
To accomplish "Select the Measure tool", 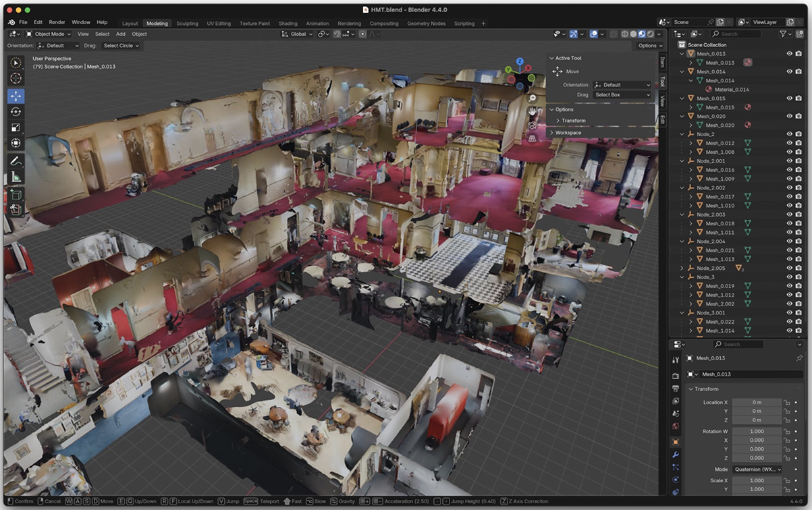I will click(16, 177).
